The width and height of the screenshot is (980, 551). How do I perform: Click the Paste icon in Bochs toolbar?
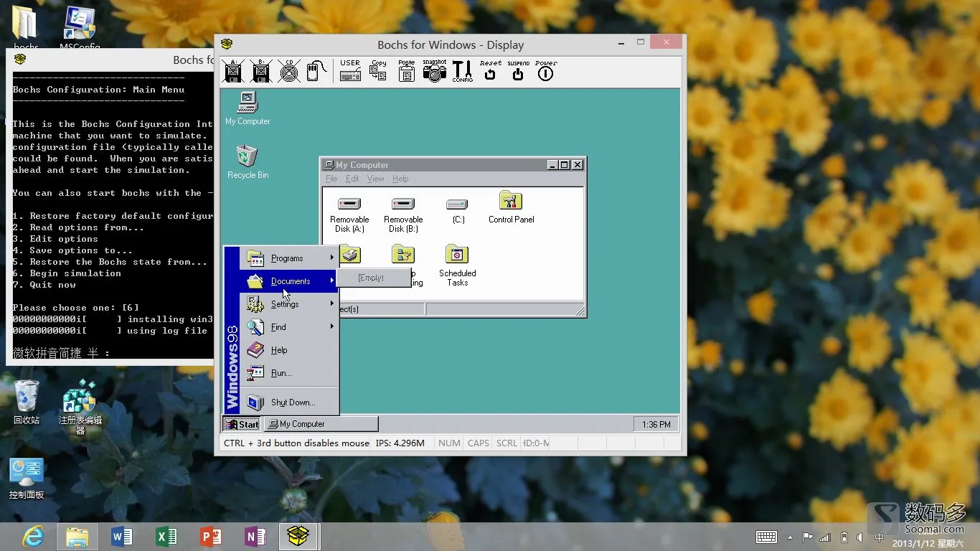[x=407, y=70]
